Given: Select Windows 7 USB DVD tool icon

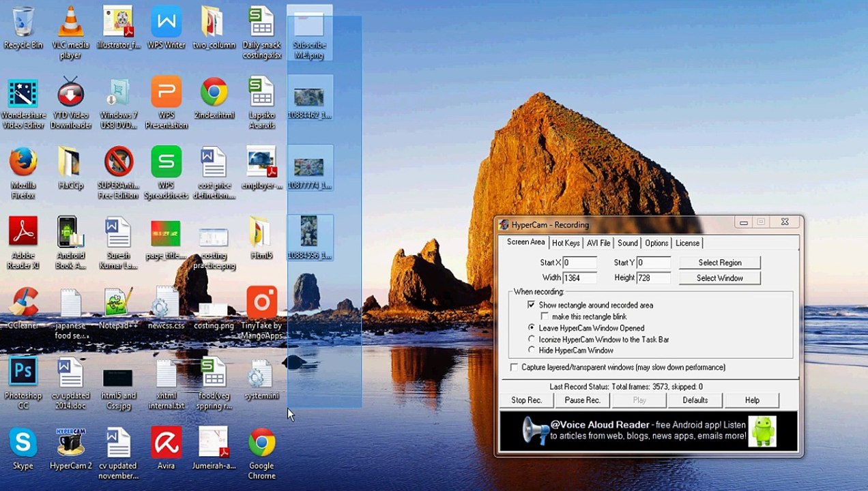Looking at the screenshot, I should (118, 104).
